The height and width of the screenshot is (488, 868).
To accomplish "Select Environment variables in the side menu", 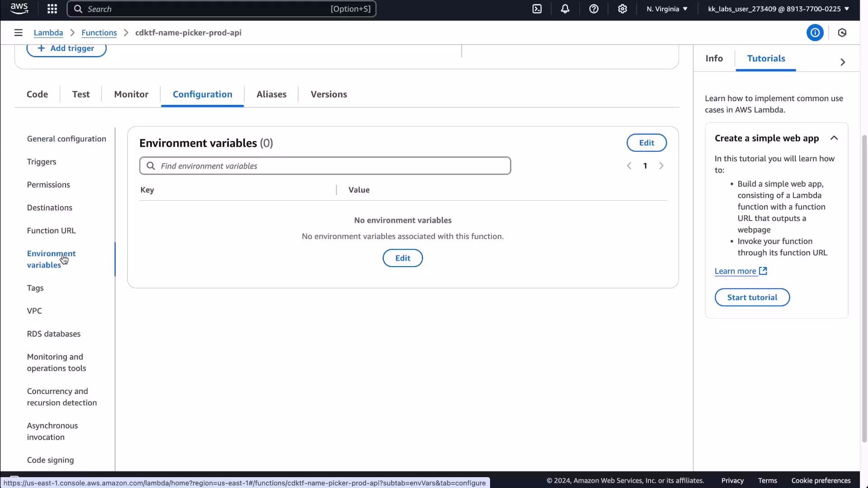I will (52, 259).
